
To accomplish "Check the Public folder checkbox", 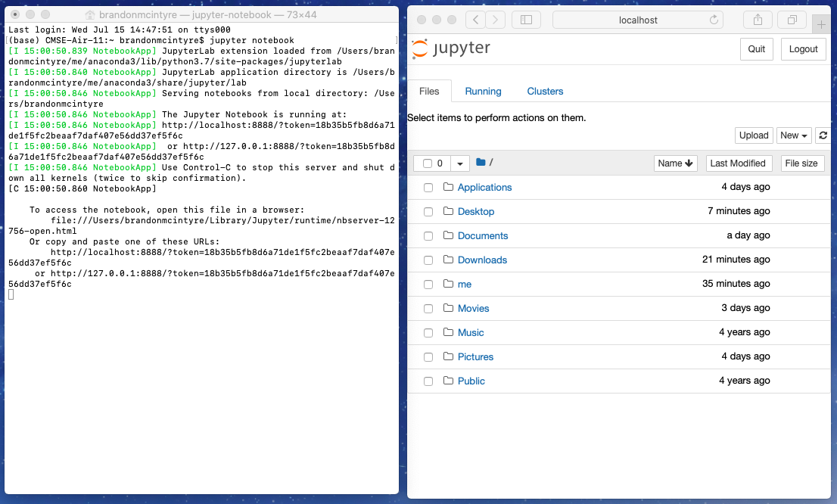I will [x=428, y=381].
